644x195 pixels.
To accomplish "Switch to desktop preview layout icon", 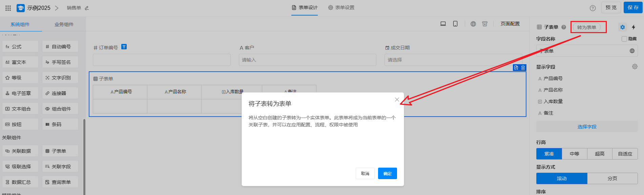I will pyautogui.click(x=443, y=24).
